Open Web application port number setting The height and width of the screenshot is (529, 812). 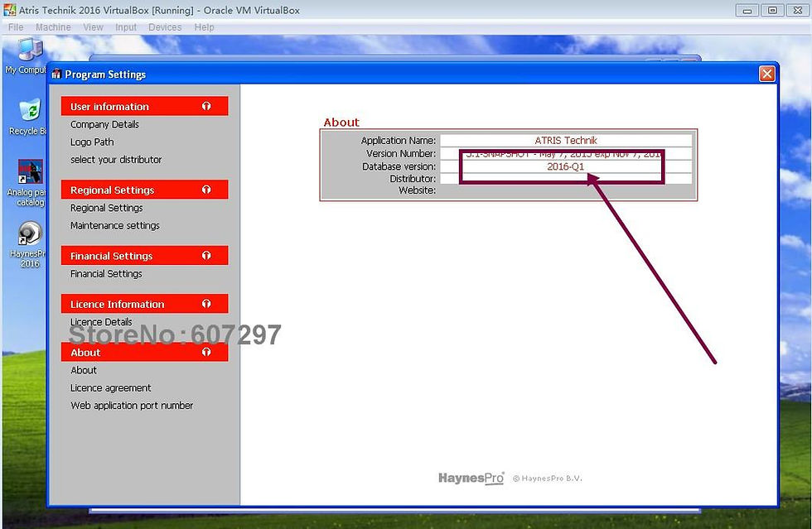pos(132,406)
